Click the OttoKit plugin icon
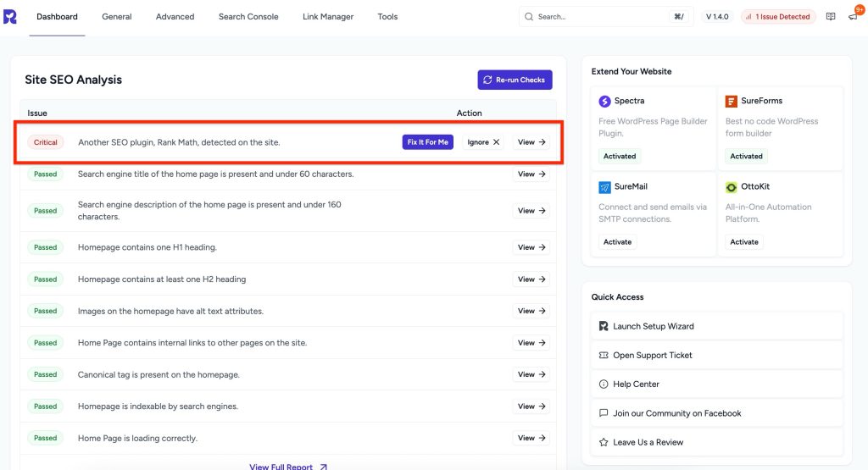The image size is (868, 470). [x=731, y=187]
